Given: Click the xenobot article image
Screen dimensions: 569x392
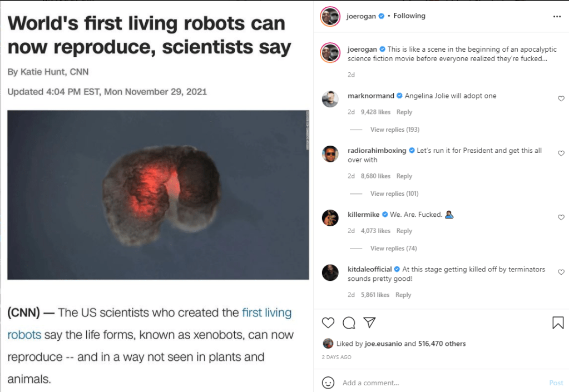Looking at the screenshot, I should [x=158, y=195].
